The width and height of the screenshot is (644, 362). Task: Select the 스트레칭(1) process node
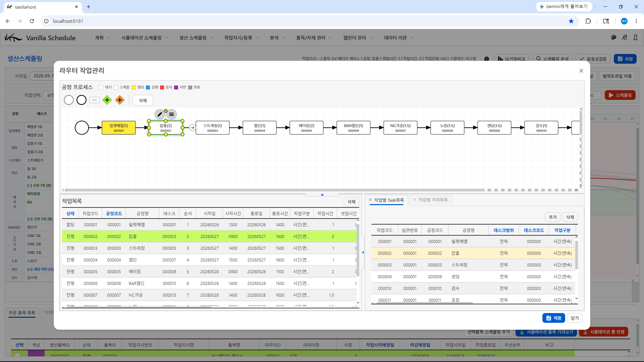[213, 128]
